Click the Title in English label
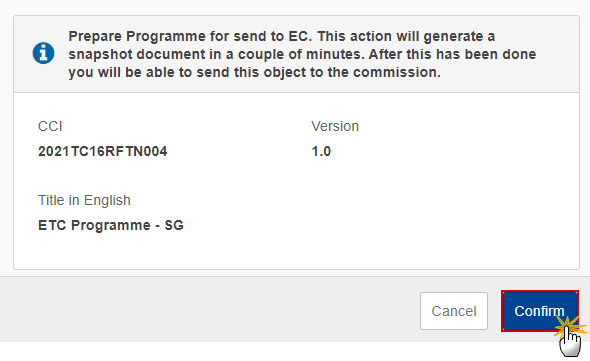This screenshot has height=361, width=590. tap(84, 200)
